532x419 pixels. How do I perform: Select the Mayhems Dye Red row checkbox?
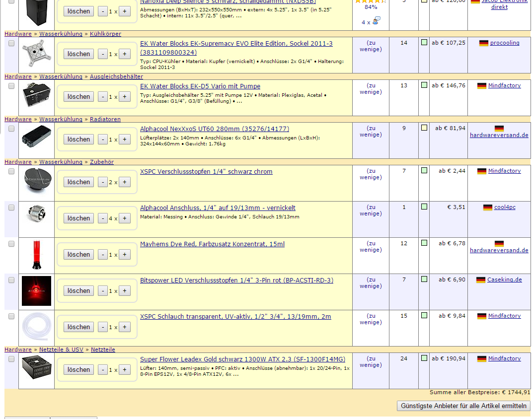tap(11, 244)
